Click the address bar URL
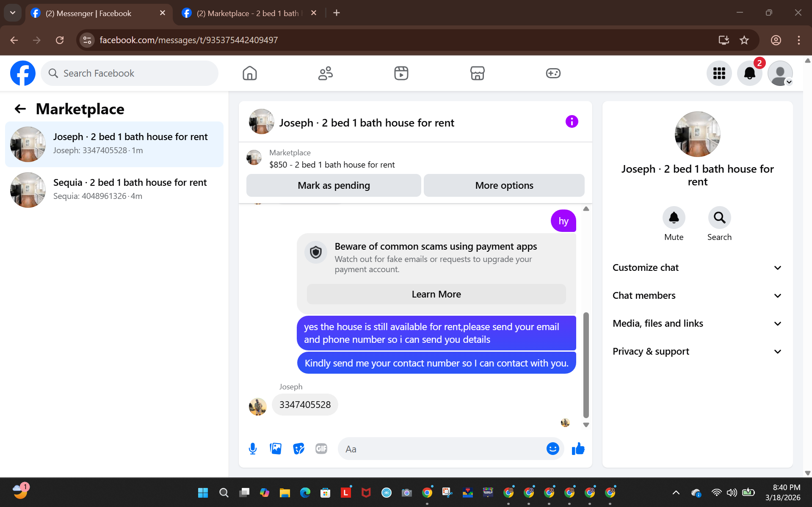 click(189, 40)
